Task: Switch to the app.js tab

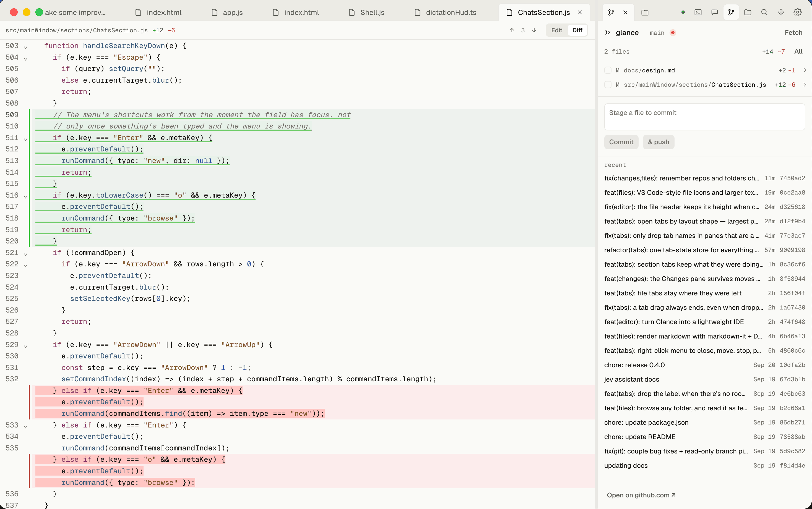Action: pyautogui.click(x=227, y=12)
